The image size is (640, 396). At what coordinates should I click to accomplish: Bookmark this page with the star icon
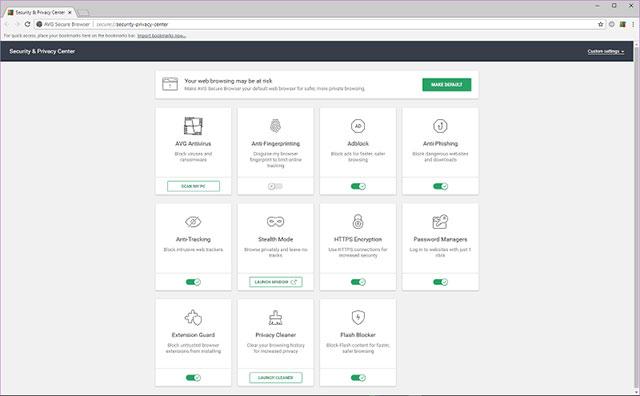coord(600,24)
